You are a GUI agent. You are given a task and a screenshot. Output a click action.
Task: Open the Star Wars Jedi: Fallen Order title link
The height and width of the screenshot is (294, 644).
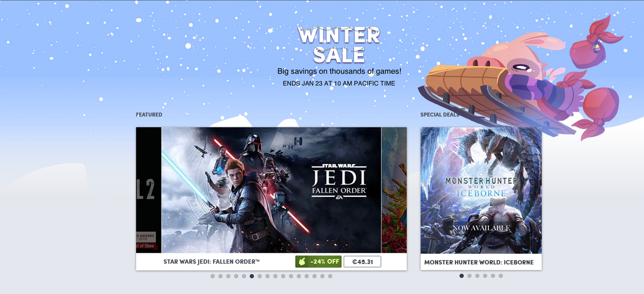coord(211,262)
